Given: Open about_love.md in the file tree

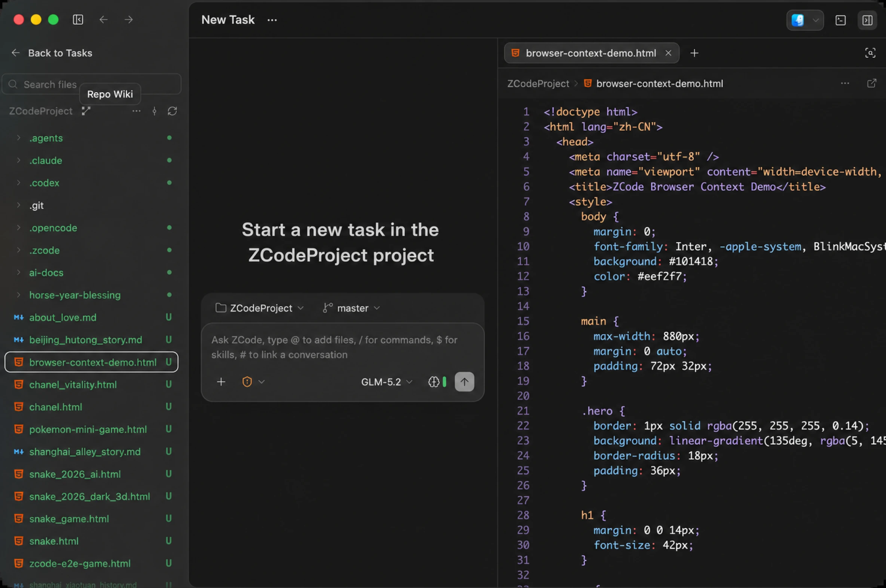Looking at the screenshot, I should coord(91,318).
